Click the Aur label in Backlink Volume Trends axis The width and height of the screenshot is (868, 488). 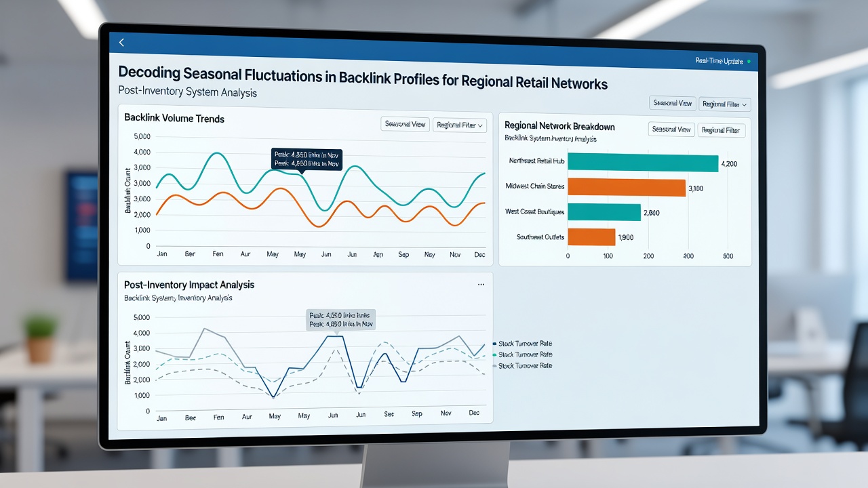click(x=245, y=254)
